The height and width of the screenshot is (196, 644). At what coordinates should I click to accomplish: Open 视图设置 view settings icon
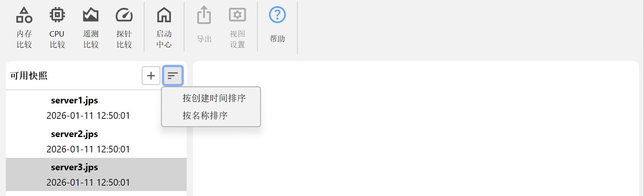237,27
